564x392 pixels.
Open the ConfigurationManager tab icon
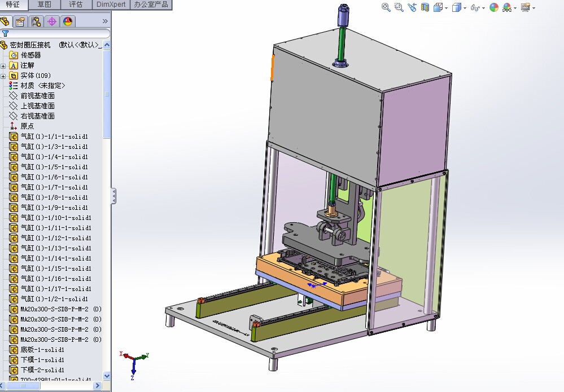tap(36, 21)
